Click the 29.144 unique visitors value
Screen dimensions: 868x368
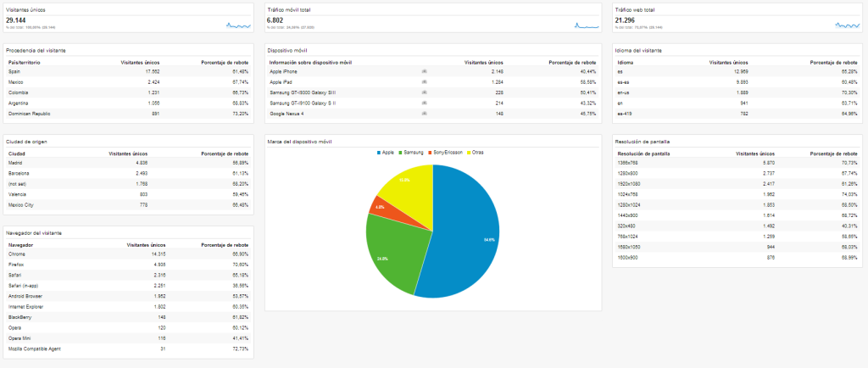[x=16, y=20]
